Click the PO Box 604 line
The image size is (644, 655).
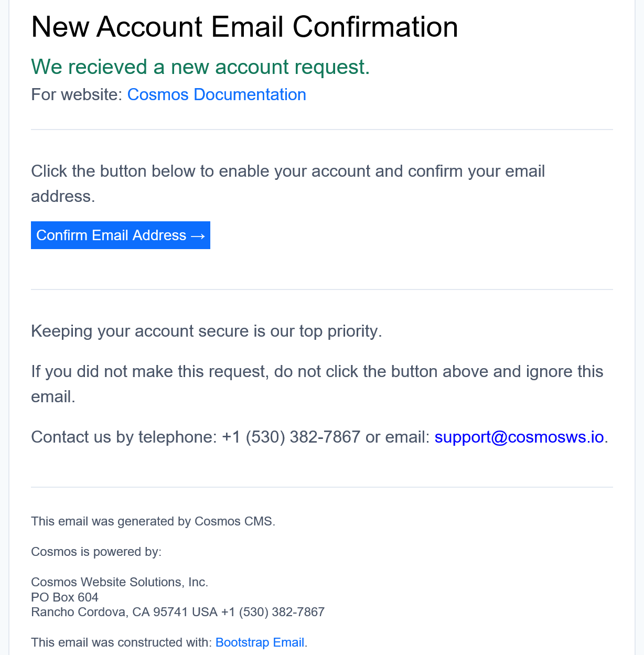pyautogui.click(x=65, y=597)
